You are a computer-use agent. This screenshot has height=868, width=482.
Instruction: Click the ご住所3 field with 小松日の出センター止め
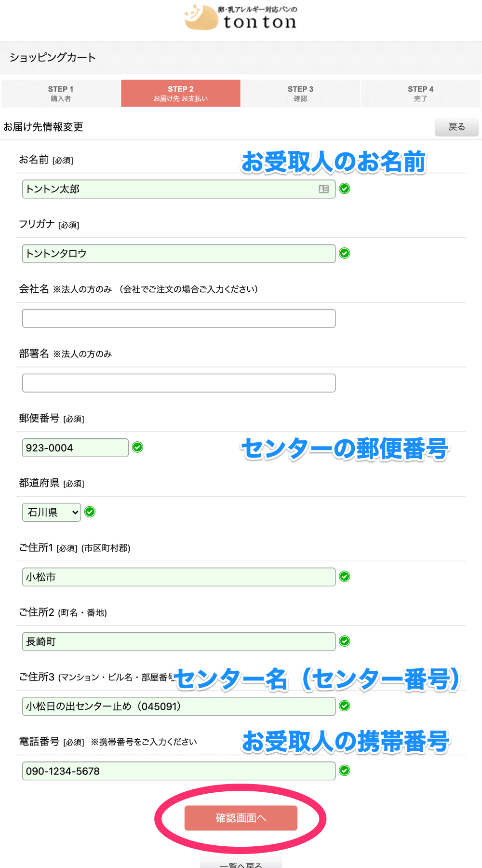tap(179, 706)
